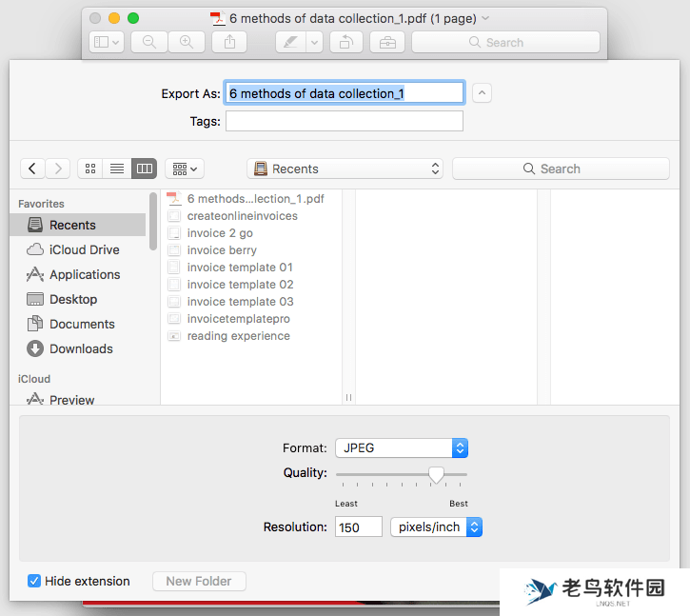The height and width of the screenshot is (616, 690).
Task: Click the toolbox markup toolbar icon
Action: point(387,42)
